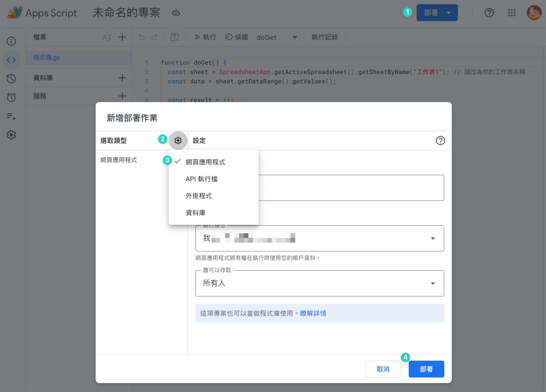Viewport: 546px width, 392px height.
Task: Click the undo arrow in toolbar
Action: pos(142,37)
